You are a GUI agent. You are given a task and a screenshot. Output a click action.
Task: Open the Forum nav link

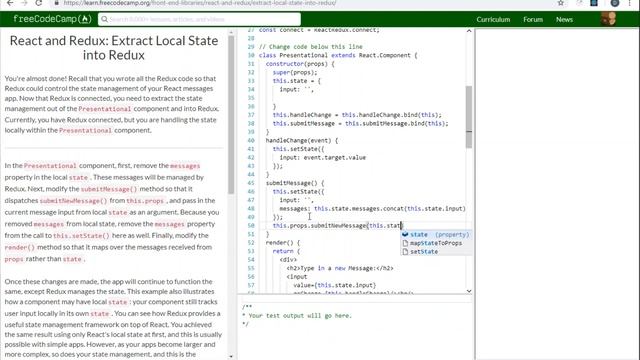pos(533,20)
